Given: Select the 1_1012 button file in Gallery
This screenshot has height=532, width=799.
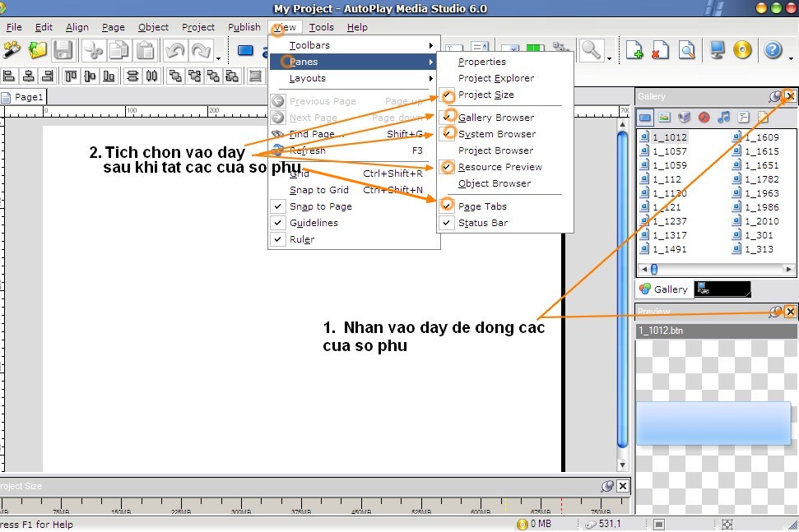Looking at the screenshot, I should coord(665,137).
